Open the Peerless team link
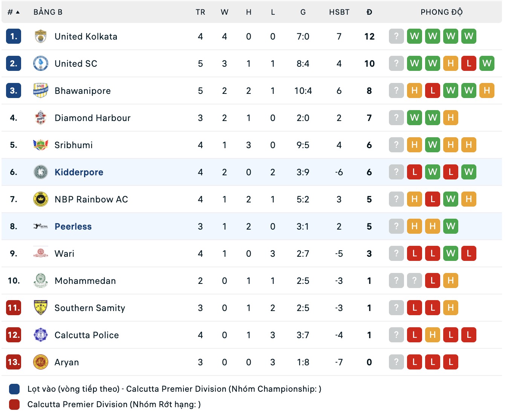The width and height of the screenshot is (505, 420). point(73,227)
